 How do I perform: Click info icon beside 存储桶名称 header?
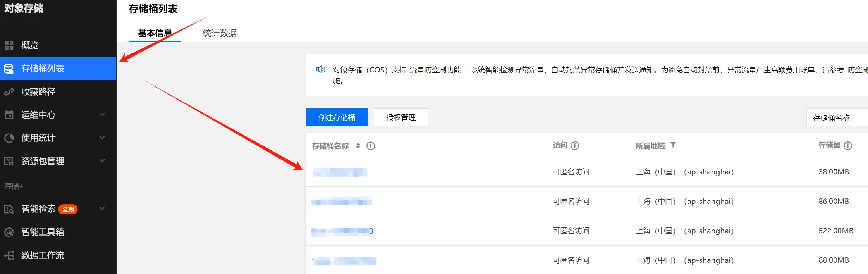pyautogui.click(x=371, y=146)
